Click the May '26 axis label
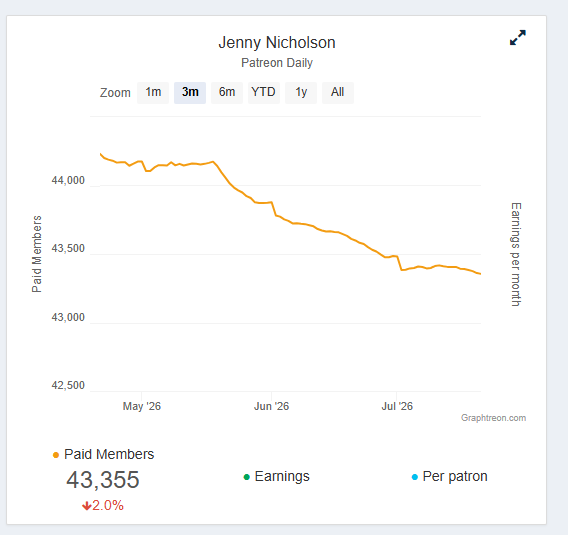568x535 pixels. tap(142, 406)
